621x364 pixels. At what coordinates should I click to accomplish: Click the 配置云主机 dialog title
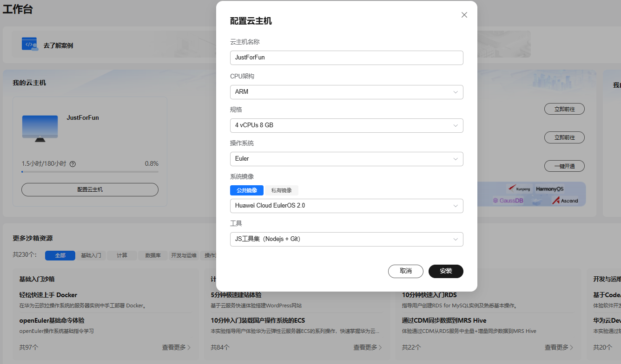(x=251, y=21)
